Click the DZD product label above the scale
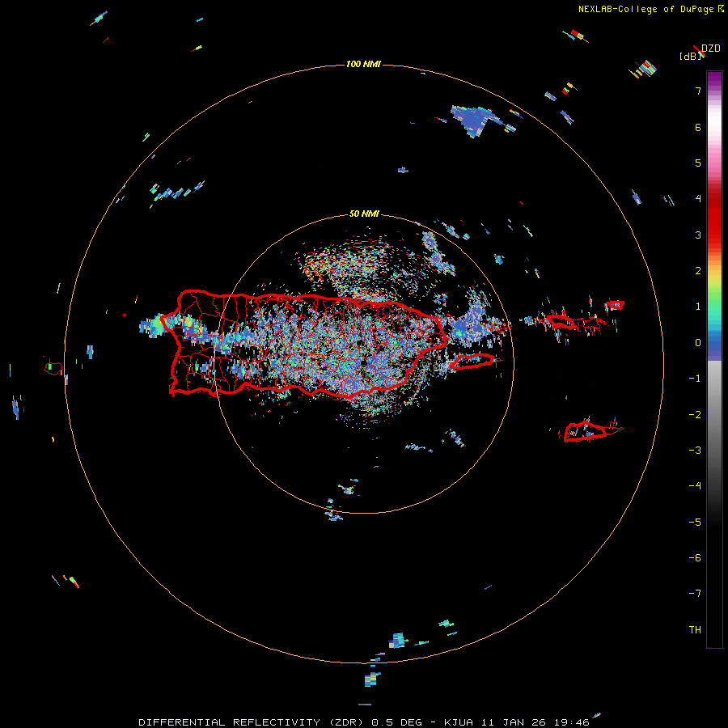This screenshot has height=728, width=728. [x=711, y=49]
